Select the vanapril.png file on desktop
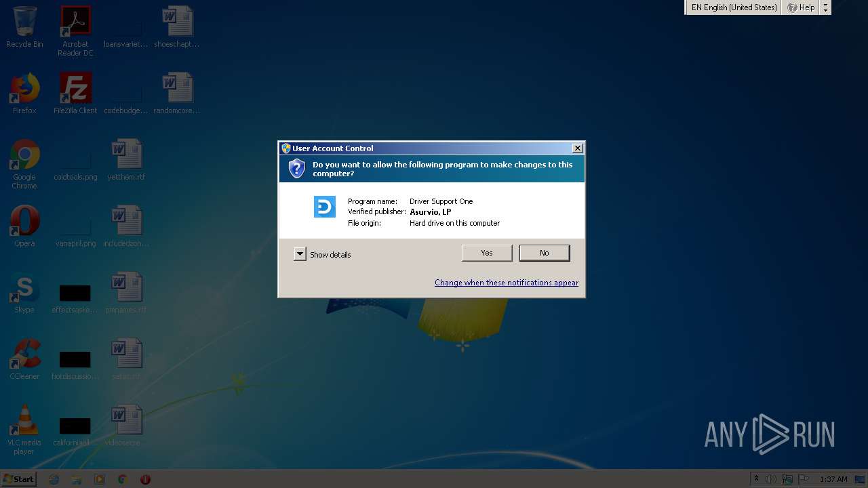Image resolution: width=868 pixels, height=488 pixels. (x=75, y=232)
